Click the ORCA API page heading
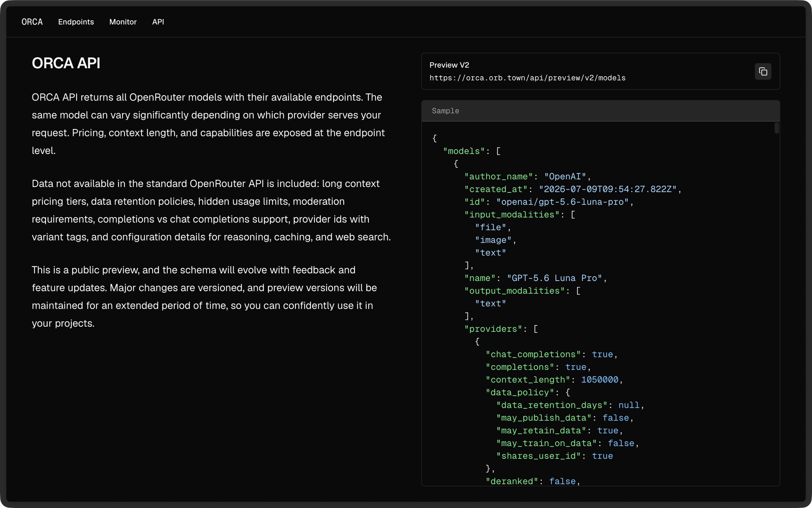812x508 pixels. [x=66, y=63]
